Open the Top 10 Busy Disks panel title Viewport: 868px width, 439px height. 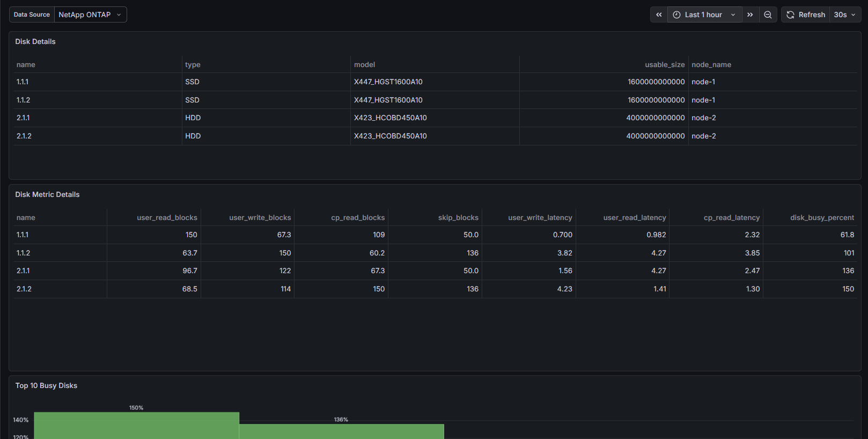[46, 385]
